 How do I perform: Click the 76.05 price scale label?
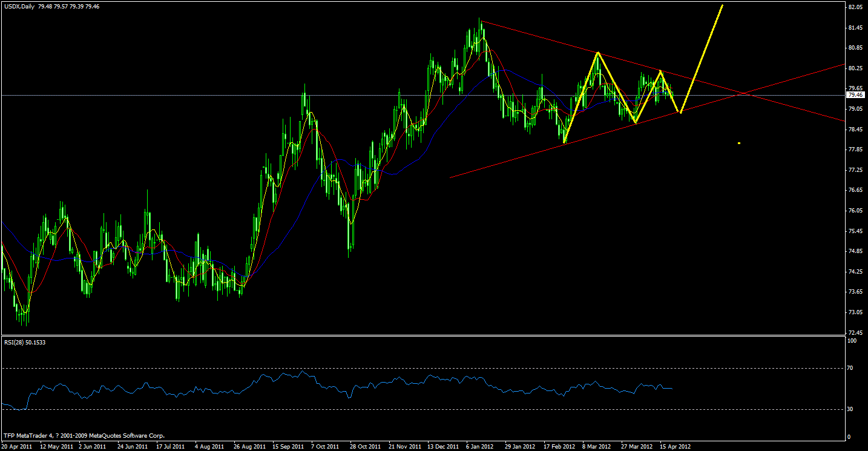coord(856,211)
